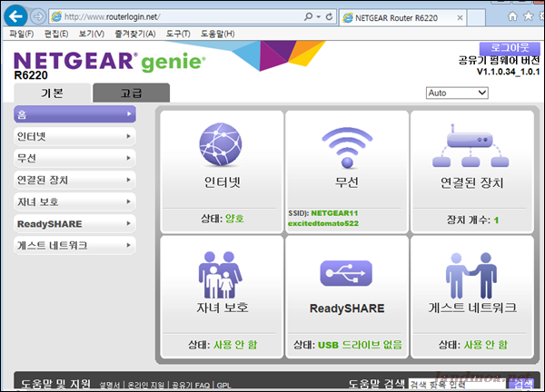Click the search magnifier in address bar

coord(308,16)
